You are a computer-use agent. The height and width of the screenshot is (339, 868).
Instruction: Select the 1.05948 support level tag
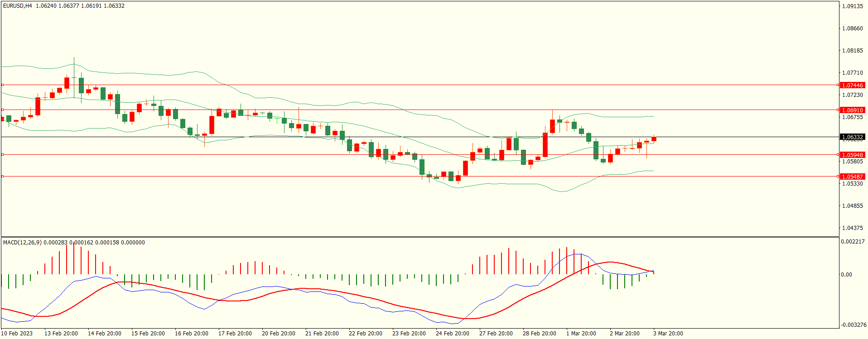tap(852, 155)
